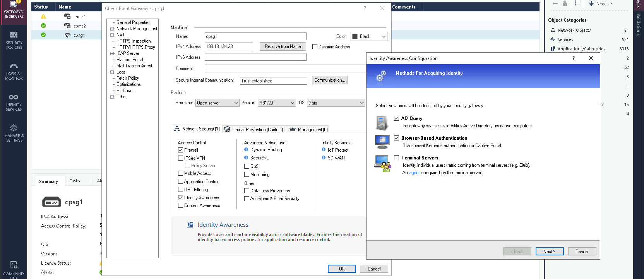
Task: Open Command Line icon in sidebar
Action: tap(14, 268)
